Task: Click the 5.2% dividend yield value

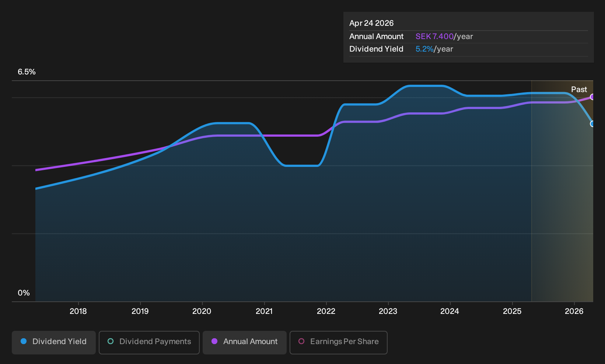Action: pos(424,49)
